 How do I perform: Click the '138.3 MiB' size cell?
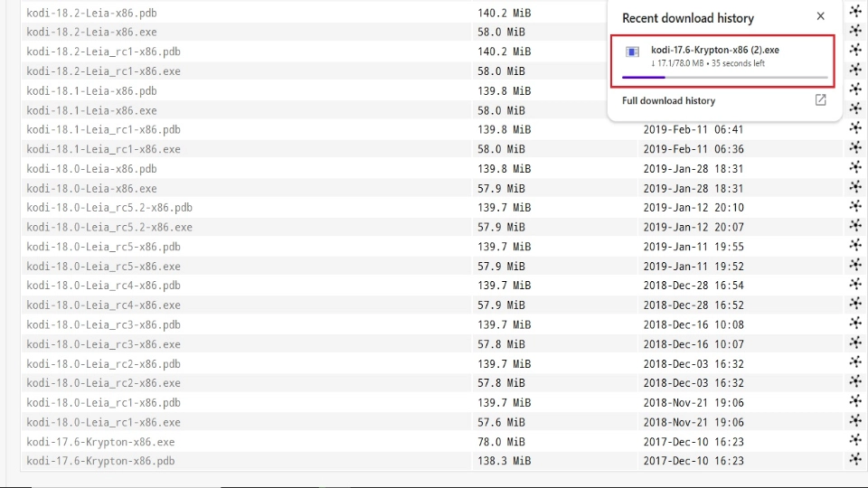(505, 461)
